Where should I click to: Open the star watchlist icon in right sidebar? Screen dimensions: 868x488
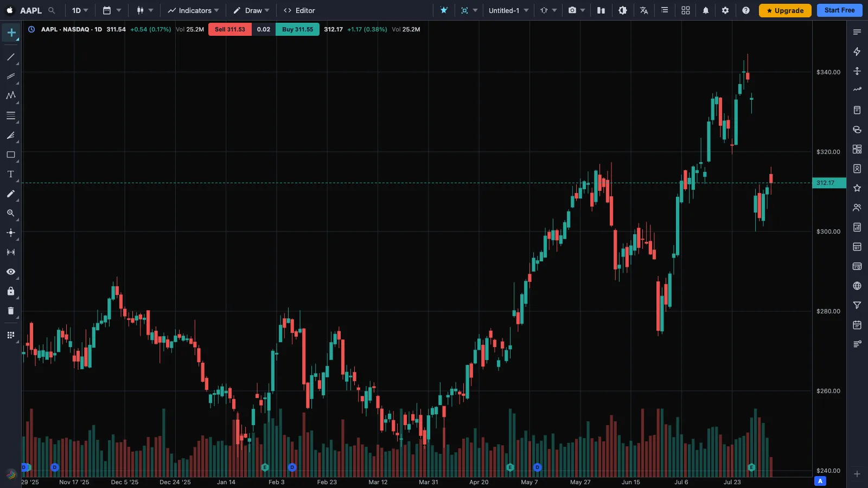point(857,188)
